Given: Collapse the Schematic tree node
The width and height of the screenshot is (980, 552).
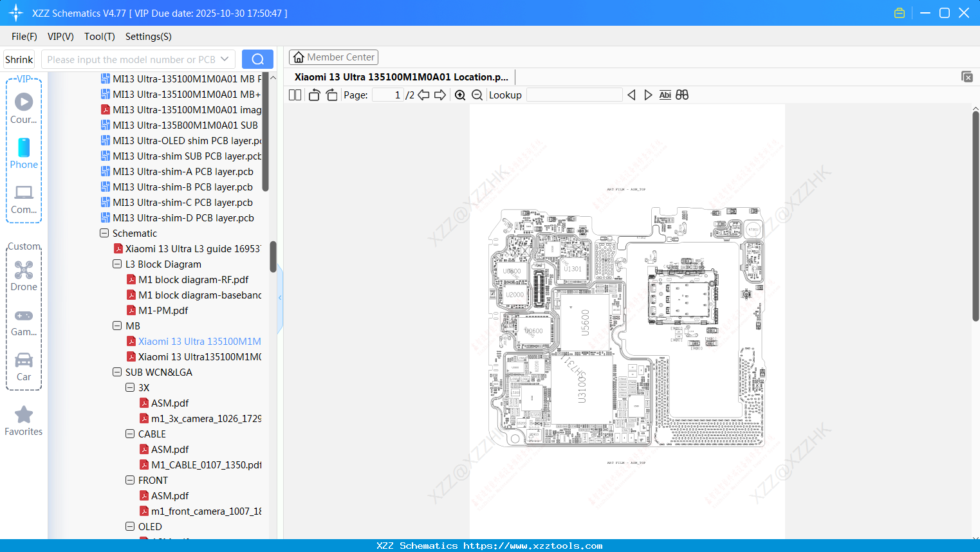Looking at the screenshot, I should 104,233.
